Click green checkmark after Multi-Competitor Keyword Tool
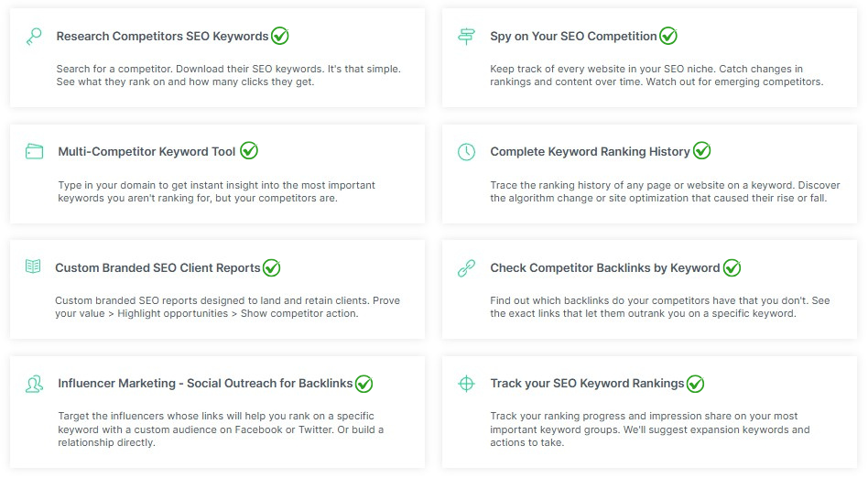 click(248, 151)
